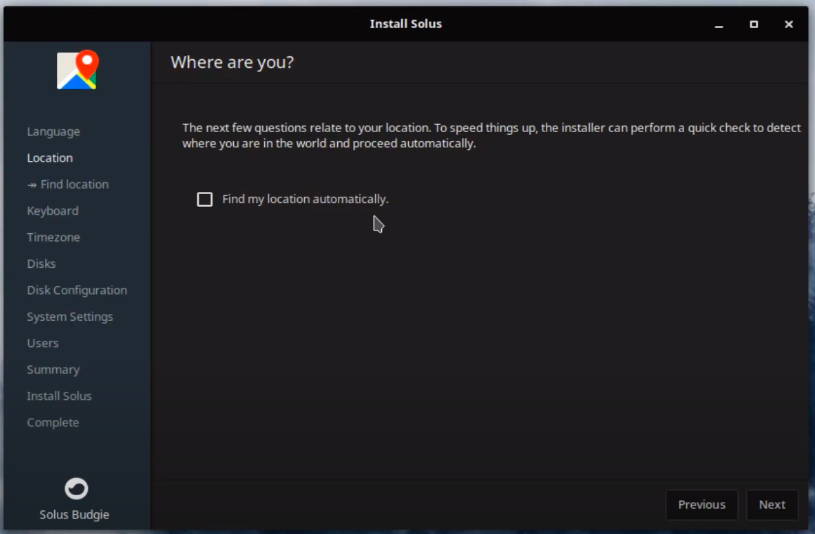Click the Next button
Image resolution: width=815 pixels, height=534 pixels.
(772, 504)
